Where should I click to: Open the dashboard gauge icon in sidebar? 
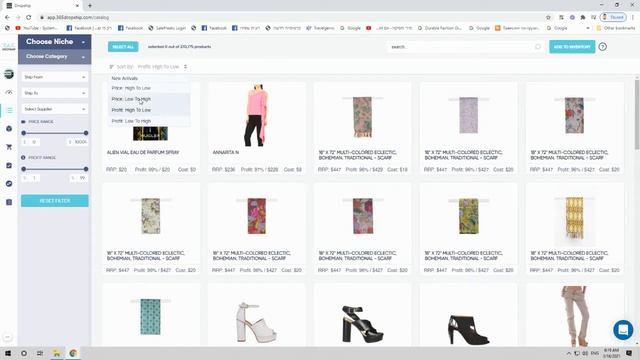9,92
